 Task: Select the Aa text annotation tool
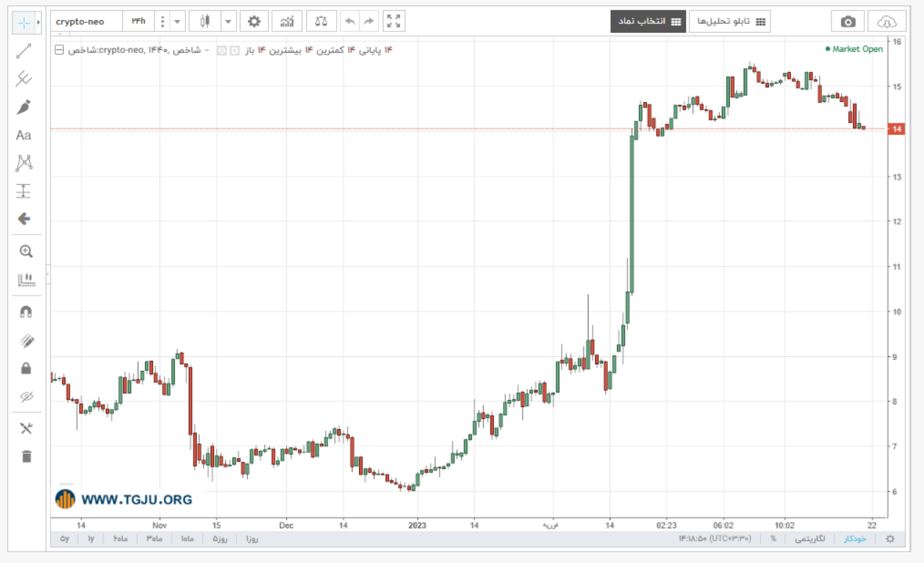point(24,135)
